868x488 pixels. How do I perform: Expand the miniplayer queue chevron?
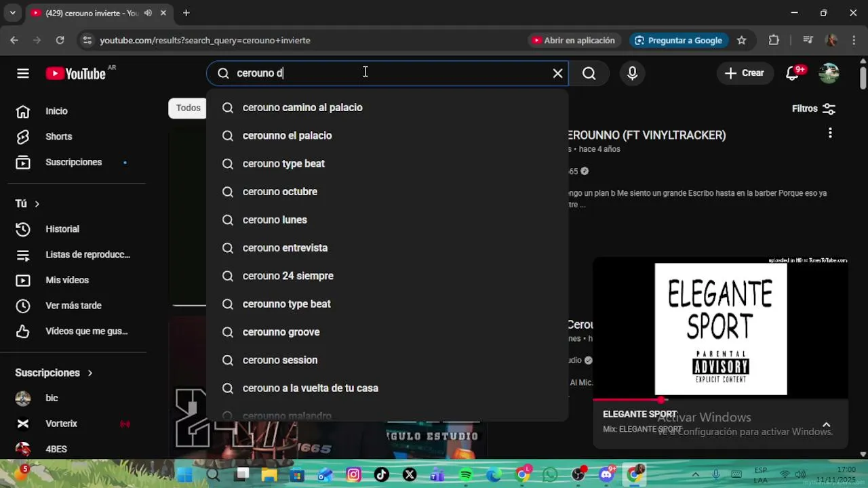tap(826, 425)
